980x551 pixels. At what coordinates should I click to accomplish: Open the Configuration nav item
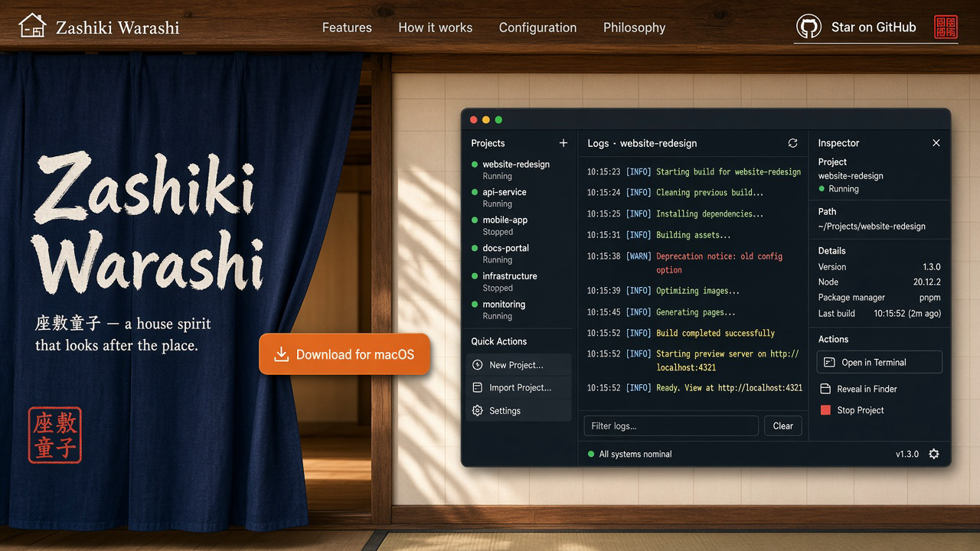point(538,28)
